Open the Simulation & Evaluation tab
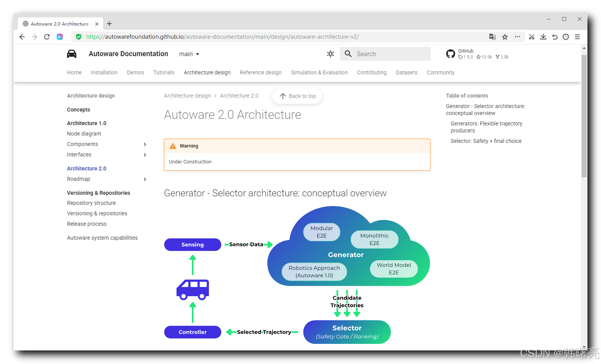The height and width of the screenshot is (364, 601). tap(319, 72)
